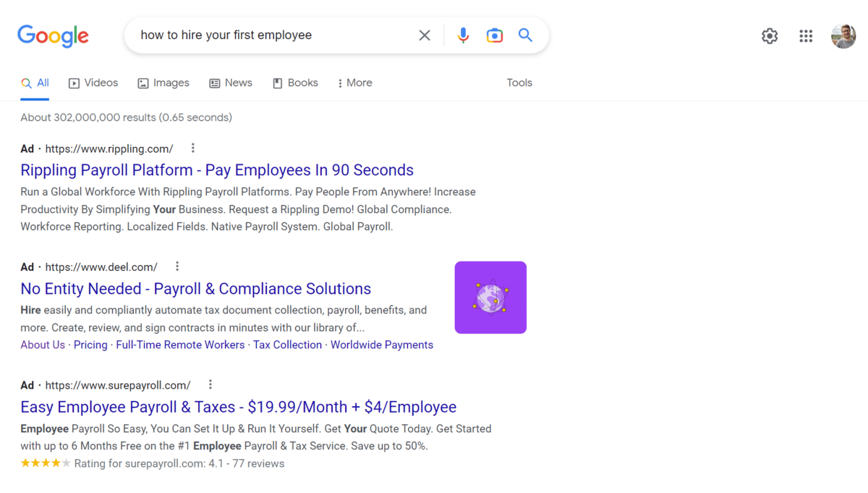Click the Deel About Us sitelink
The image size is (868, 493).
coord(43,345)
